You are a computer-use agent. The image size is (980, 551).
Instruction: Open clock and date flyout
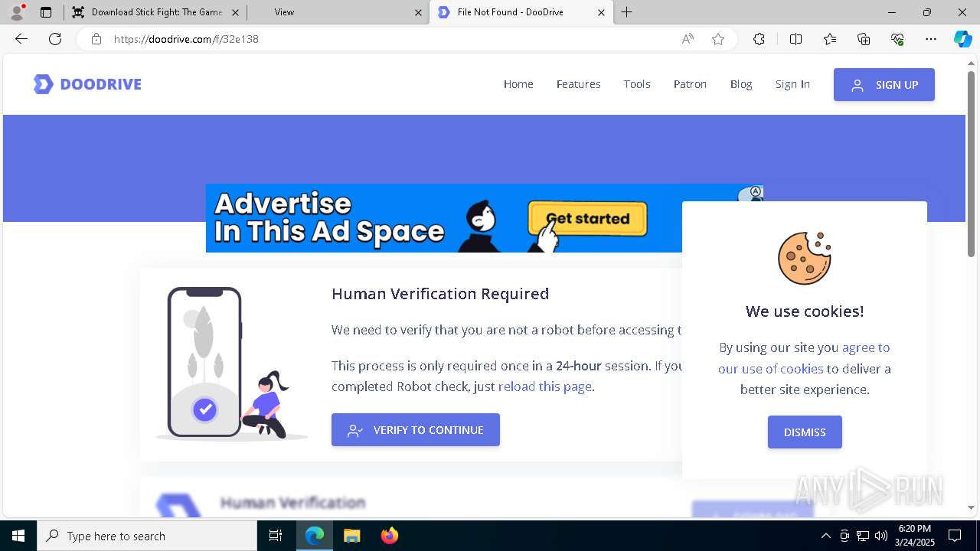tap(915, 536)
